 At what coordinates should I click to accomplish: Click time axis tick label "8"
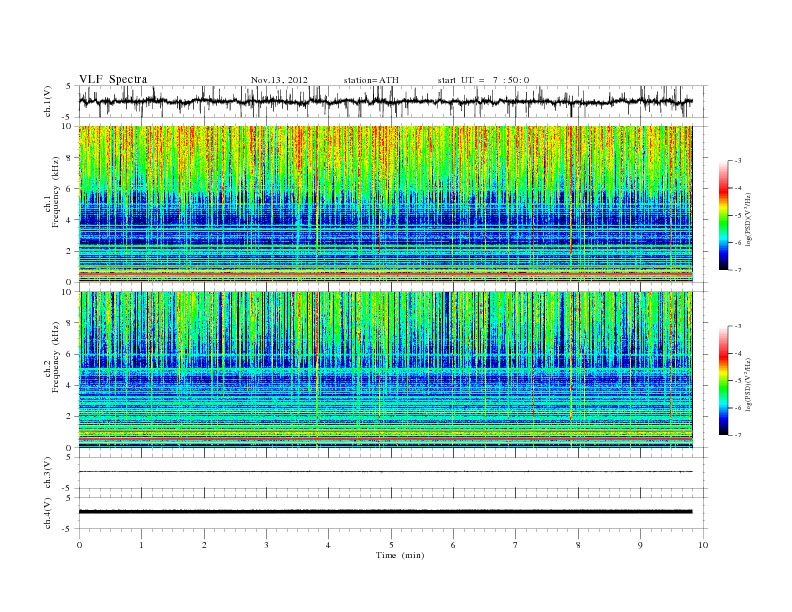578,545
